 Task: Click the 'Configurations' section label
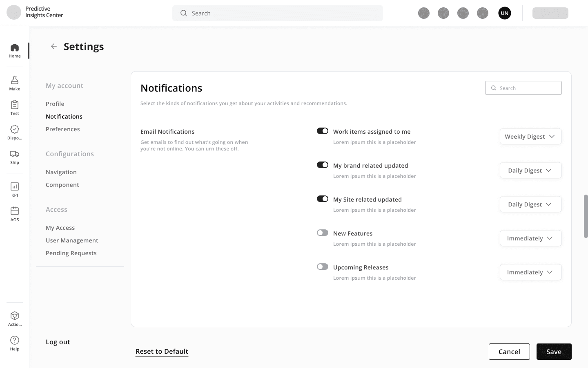70,154
